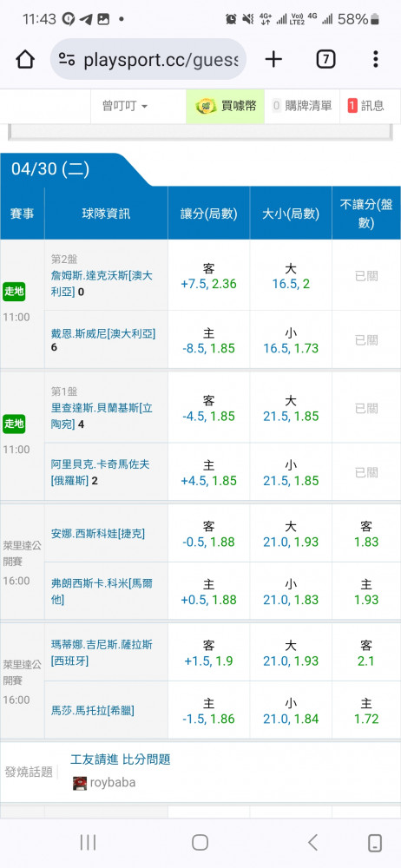Open the browser three-dot menu
401x868 pixels.
pos(376,59)
